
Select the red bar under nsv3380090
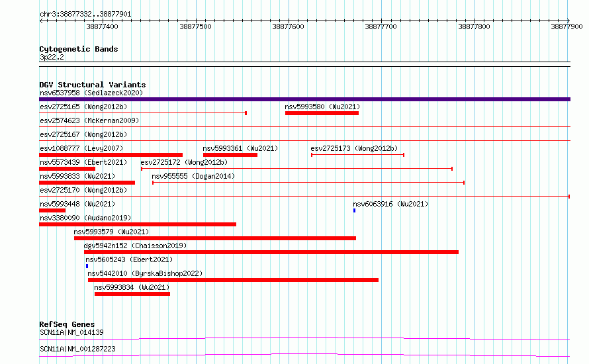[138, 224]
